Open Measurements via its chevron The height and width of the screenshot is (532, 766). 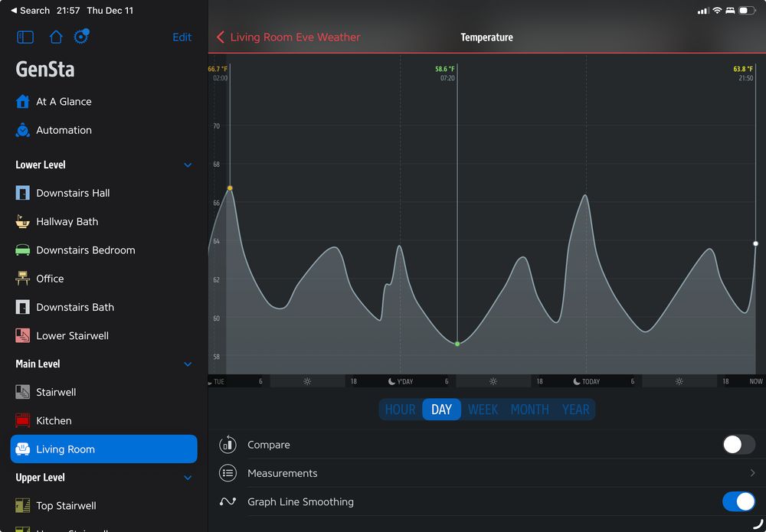(x=752, y=473)
